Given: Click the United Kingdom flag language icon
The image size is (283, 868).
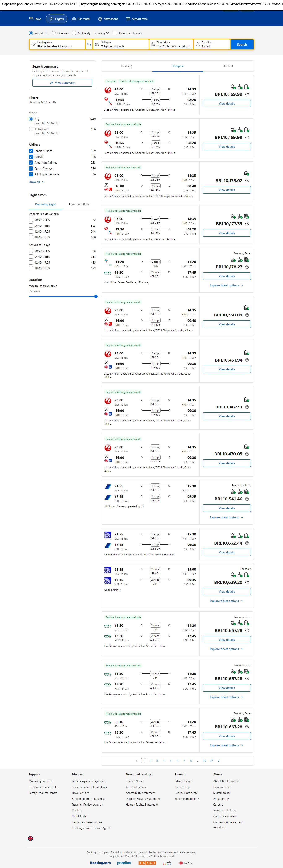Looking at the screenshot, I should pyautogui.click(x=30, y=838).
